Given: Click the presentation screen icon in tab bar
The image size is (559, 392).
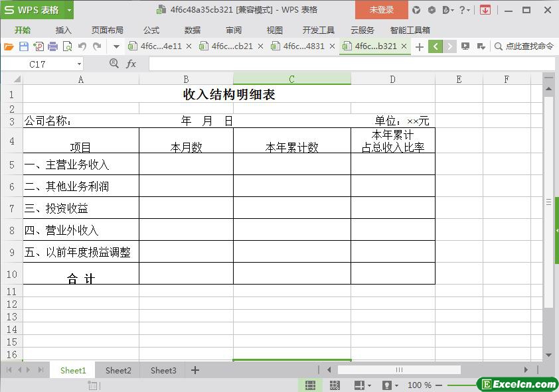Looking at the screenshot, I should (465, 46).
